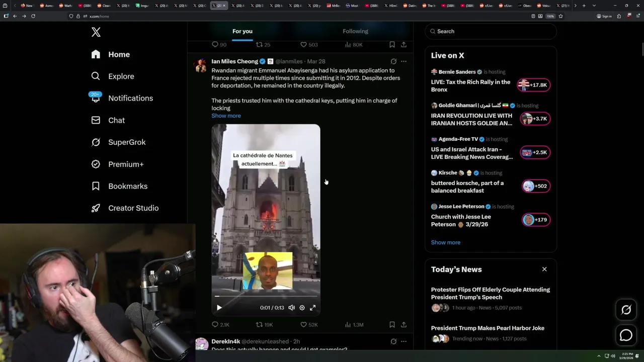The height and width of the screenshot is (362, 644).
Task: Go back with the browser back arrow
Action: point(15,16)
